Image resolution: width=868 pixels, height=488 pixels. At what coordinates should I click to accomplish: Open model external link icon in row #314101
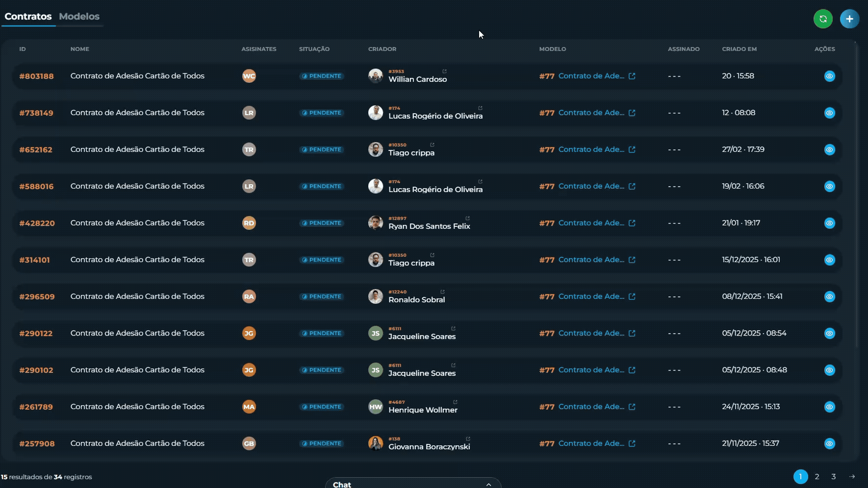click(632, 260)
